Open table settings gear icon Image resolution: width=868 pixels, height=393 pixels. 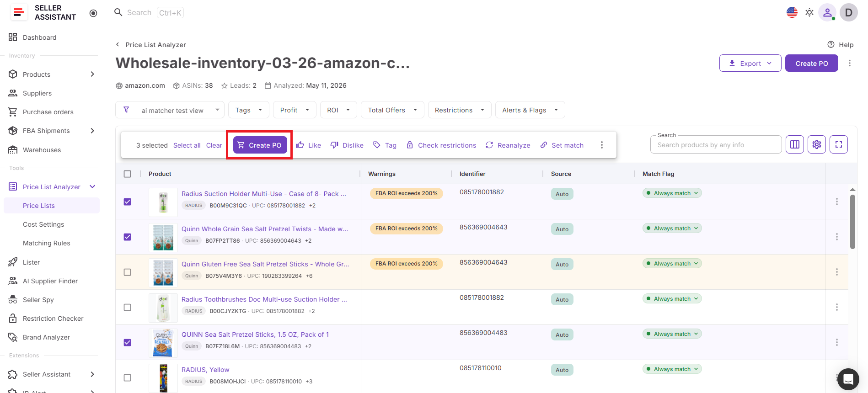pos(817,144)
